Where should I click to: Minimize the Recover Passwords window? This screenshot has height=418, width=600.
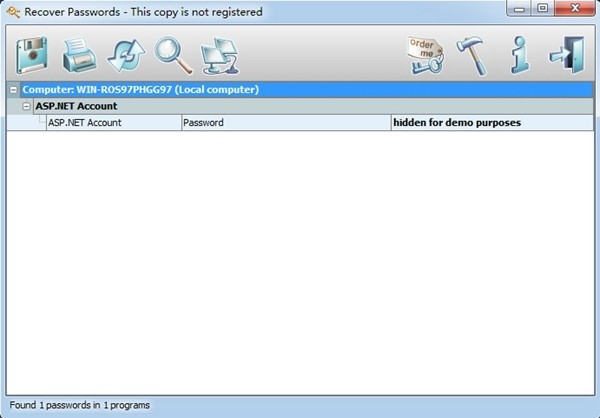tap(519, 8)
